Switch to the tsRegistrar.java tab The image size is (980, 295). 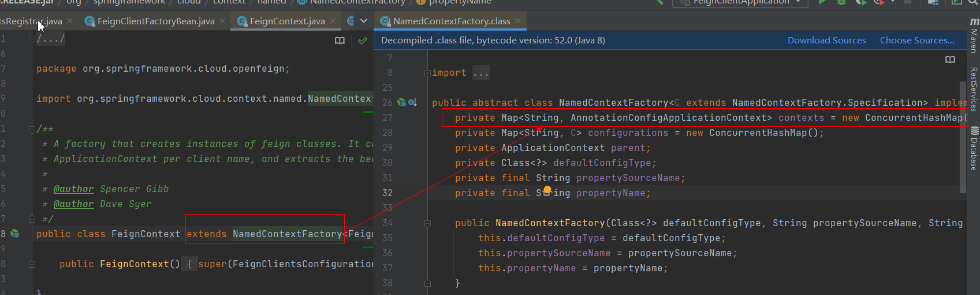pos(31,21)
